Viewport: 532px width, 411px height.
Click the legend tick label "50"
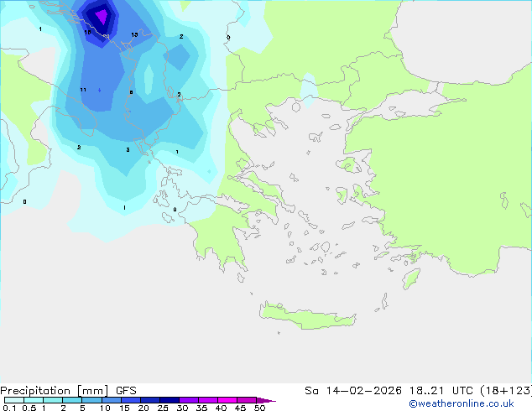[259, 408]
